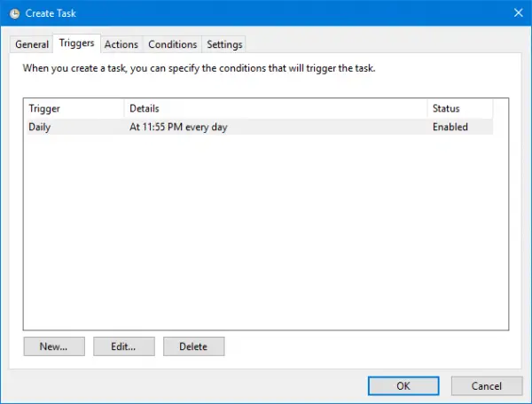Click the Edit... button
The image size is (532, 404).
tap(124, 346)
